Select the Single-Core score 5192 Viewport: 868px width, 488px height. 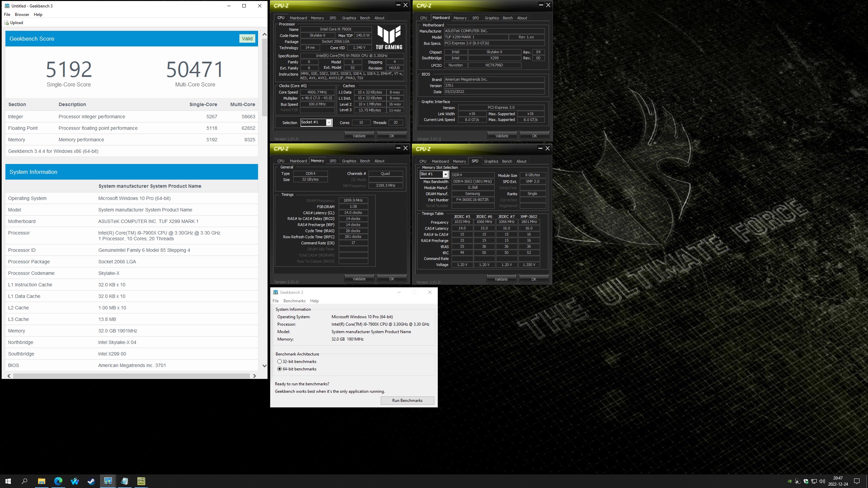tap(69, 69)
